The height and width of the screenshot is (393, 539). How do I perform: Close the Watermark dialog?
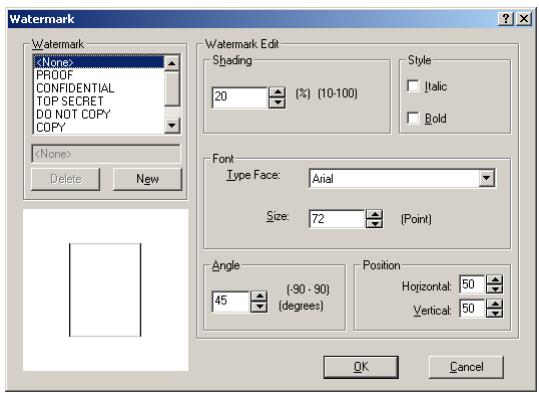pos(524,19)
